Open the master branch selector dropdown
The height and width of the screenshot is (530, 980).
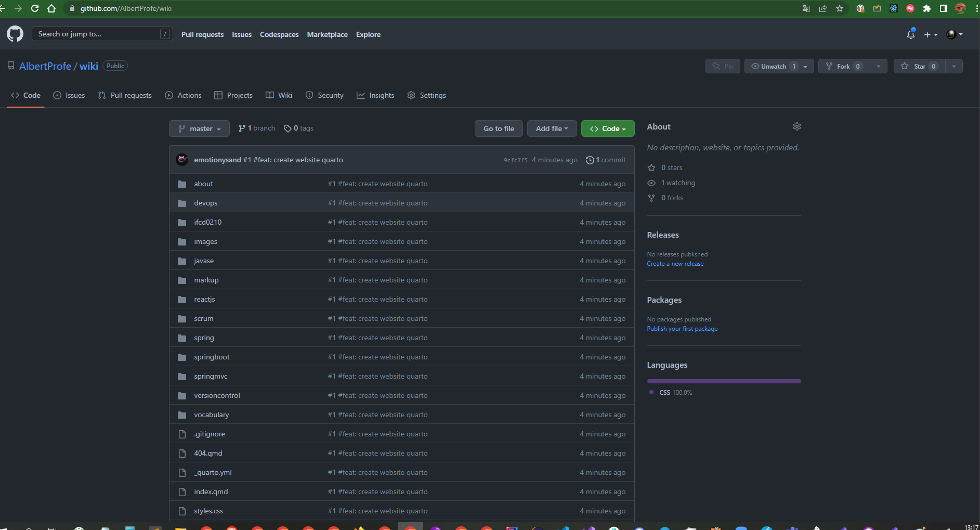(x=199, y=128)
